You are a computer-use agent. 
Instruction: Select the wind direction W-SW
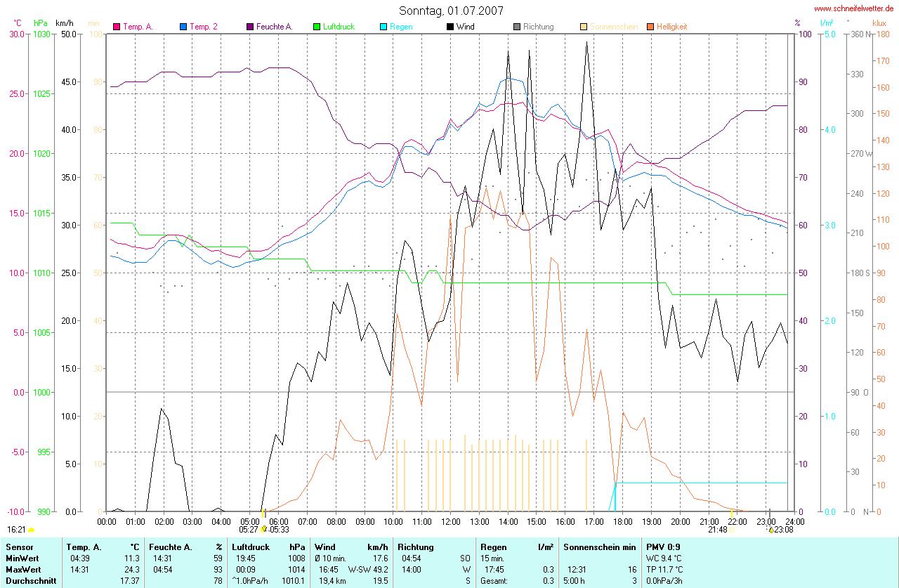tap(358, 569)
